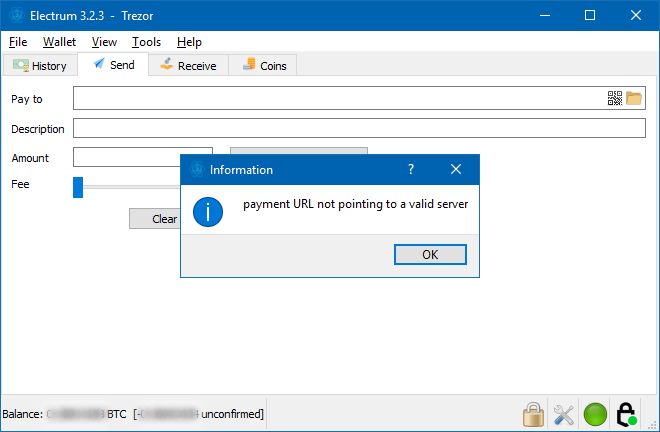Image resolution: width=660 pixels, height=432 pixels.
Task: Open the View menu
Action: (x=104, y=42)
